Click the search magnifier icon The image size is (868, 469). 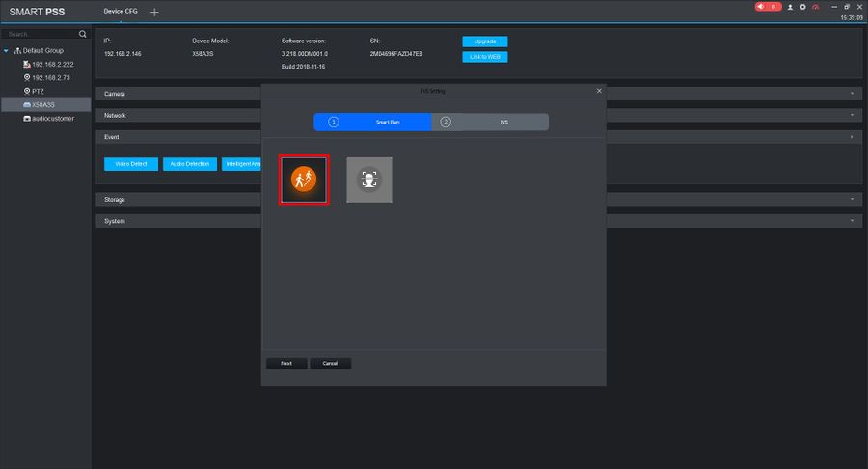tap(83, 35)
